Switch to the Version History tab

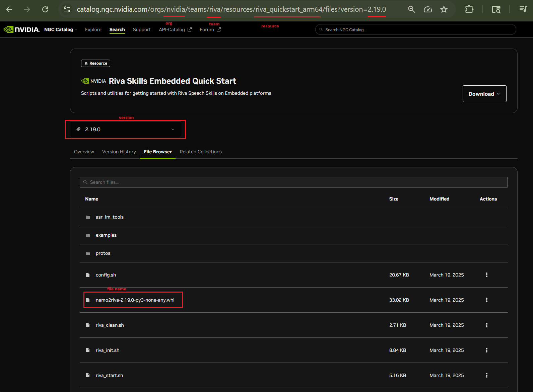click(x=119, y=152)
